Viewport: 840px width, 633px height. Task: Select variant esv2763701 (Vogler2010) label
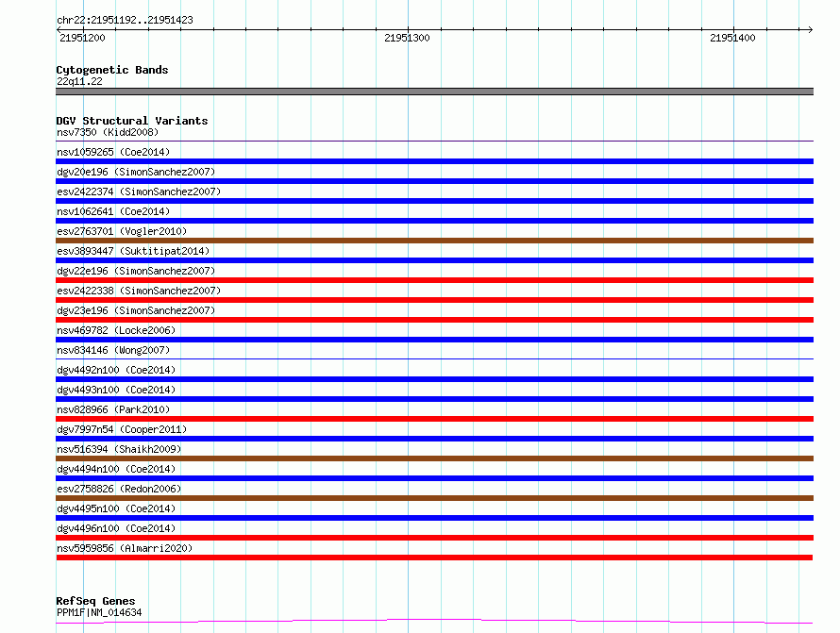tap(122, 231)
